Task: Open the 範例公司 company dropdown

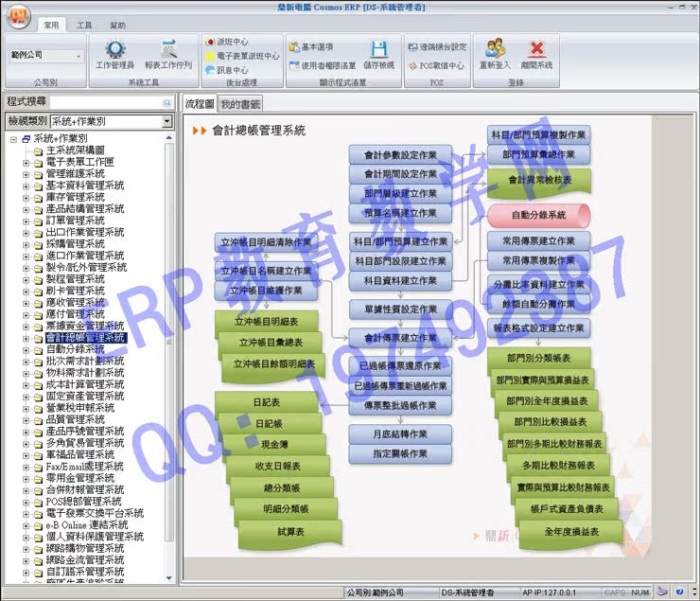Action: pos(79,56)
